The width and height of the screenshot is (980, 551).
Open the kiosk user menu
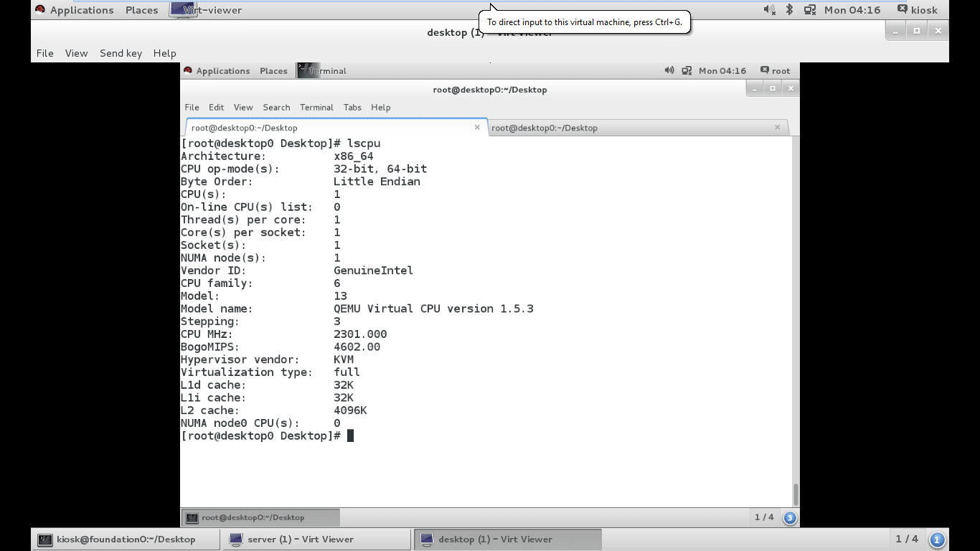click(917, 10)
